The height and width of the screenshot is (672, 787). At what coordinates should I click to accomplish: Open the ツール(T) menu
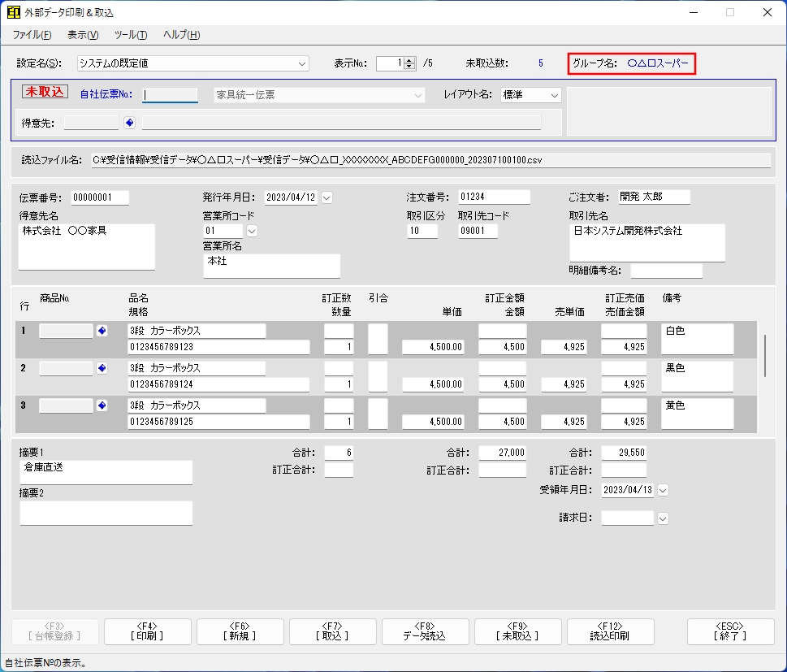tap(131, 35)
